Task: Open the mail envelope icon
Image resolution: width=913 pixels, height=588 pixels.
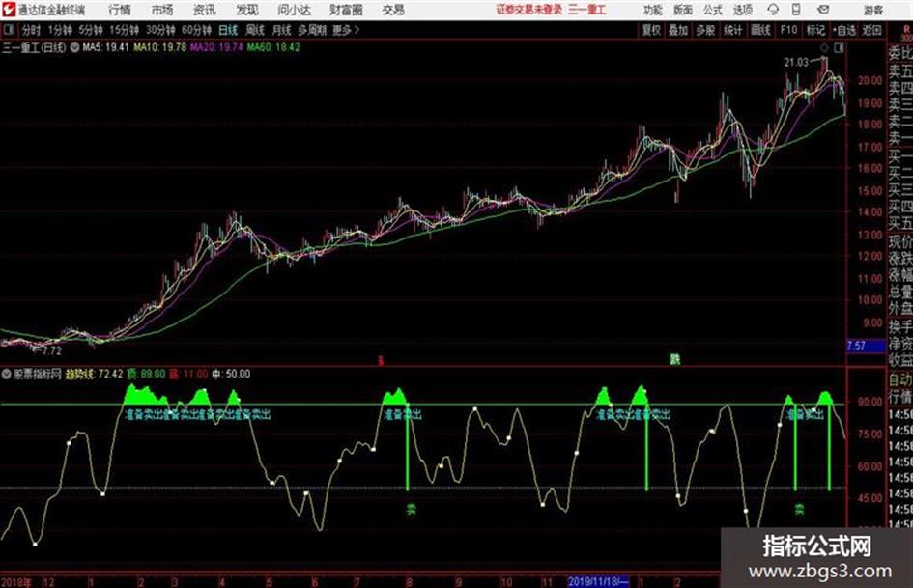Action: tap(823, 10)
